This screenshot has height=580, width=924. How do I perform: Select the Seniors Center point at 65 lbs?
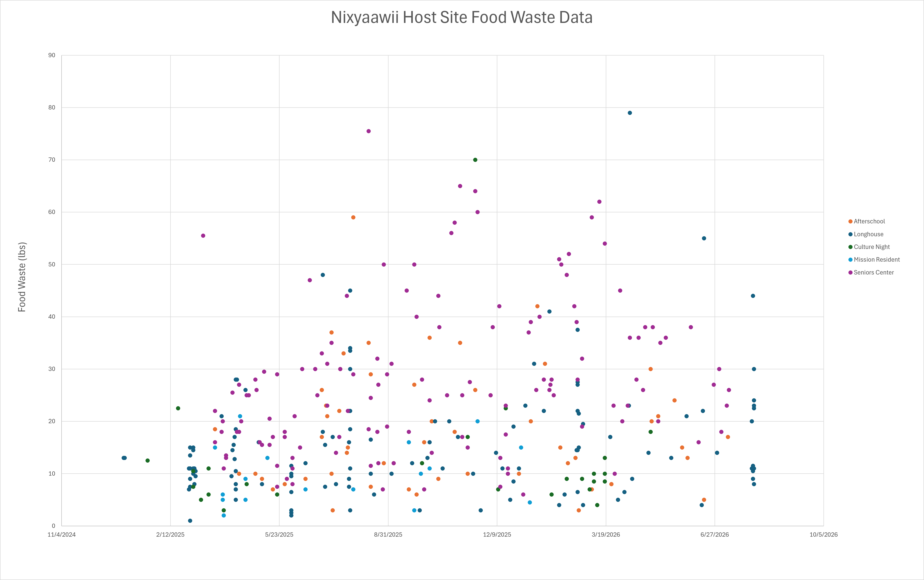coord(460,186)
